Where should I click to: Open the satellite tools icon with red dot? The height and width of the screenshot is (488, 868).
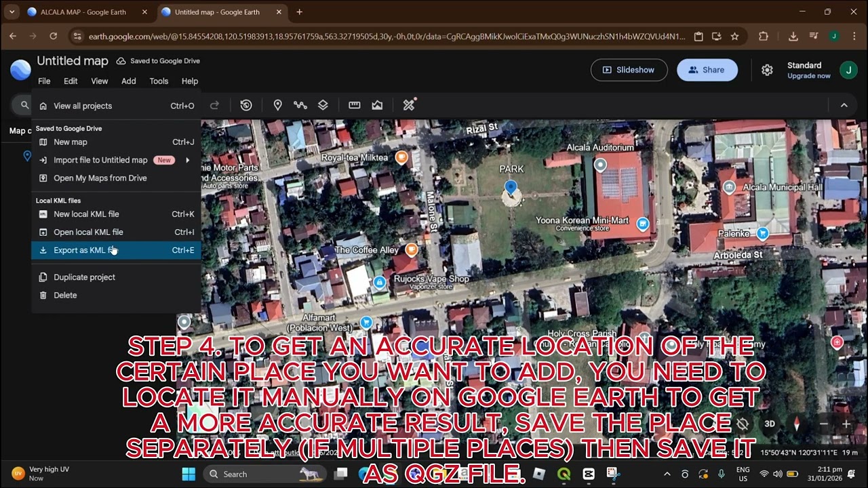[409, 104]
